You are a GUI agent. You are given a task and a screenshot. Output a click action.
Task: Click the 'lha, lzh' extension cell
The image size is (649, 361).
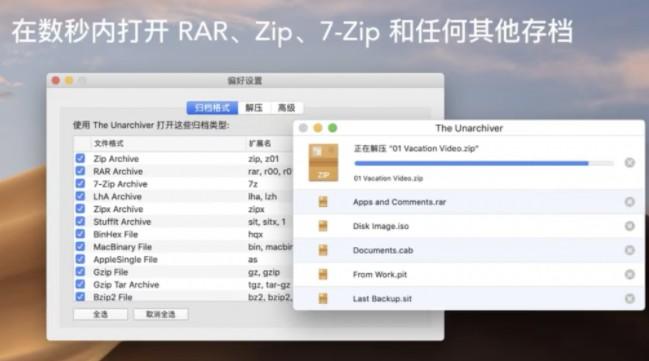(262, 197)
